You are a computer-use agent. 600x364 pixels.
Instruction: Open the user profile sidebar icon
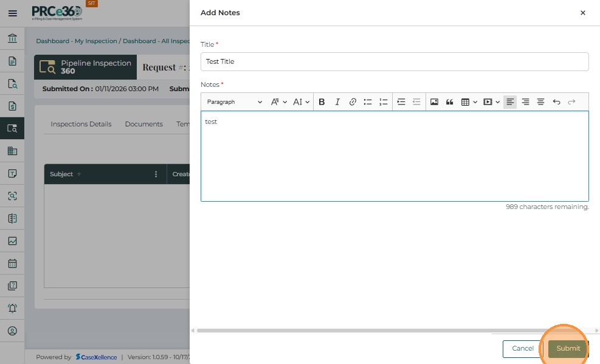click(12, 331)
